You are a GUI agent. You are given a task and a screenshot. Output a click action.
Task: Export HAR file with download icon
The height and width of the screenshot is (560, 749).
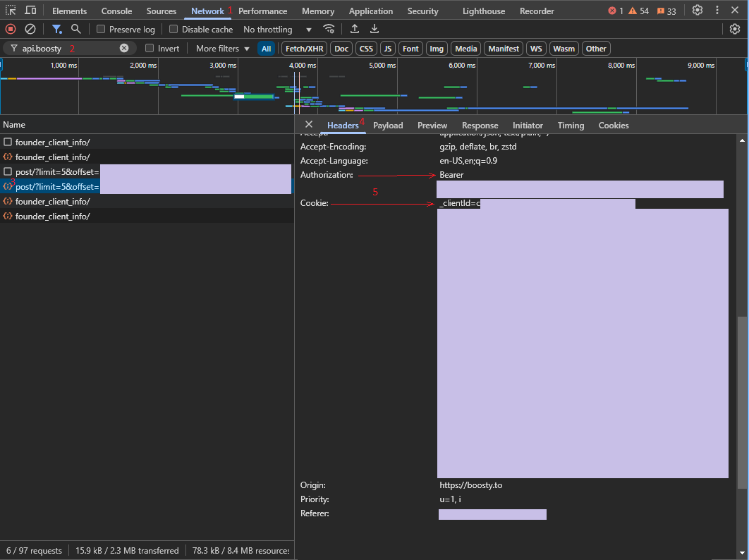(374, 29)
